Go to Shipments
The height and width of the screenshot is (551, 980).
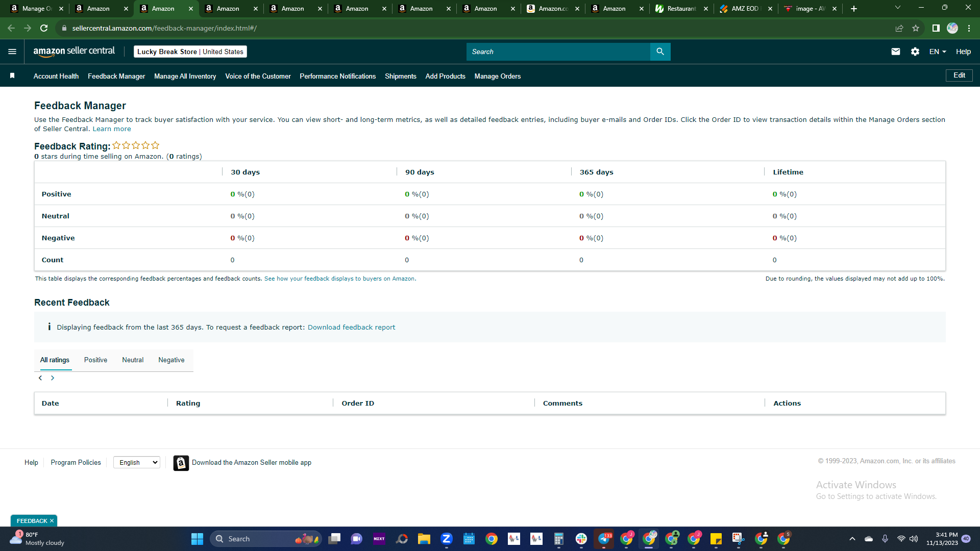(x=401, y=76)
